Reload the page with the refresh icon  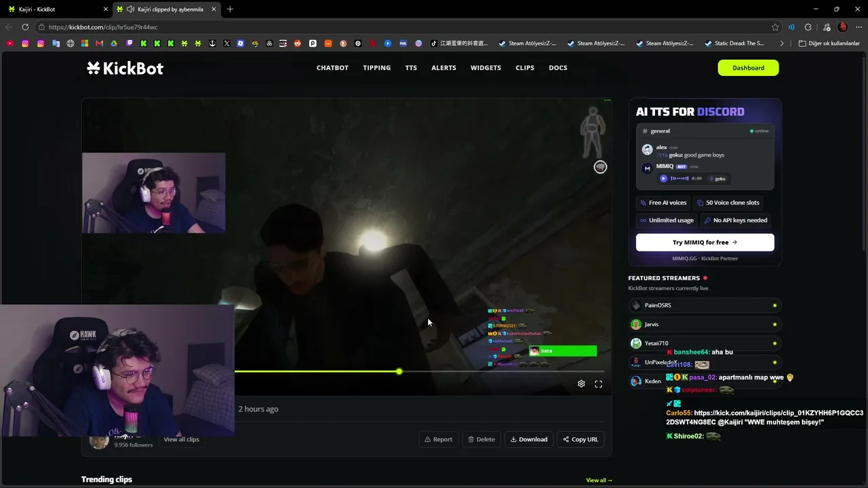25,27
